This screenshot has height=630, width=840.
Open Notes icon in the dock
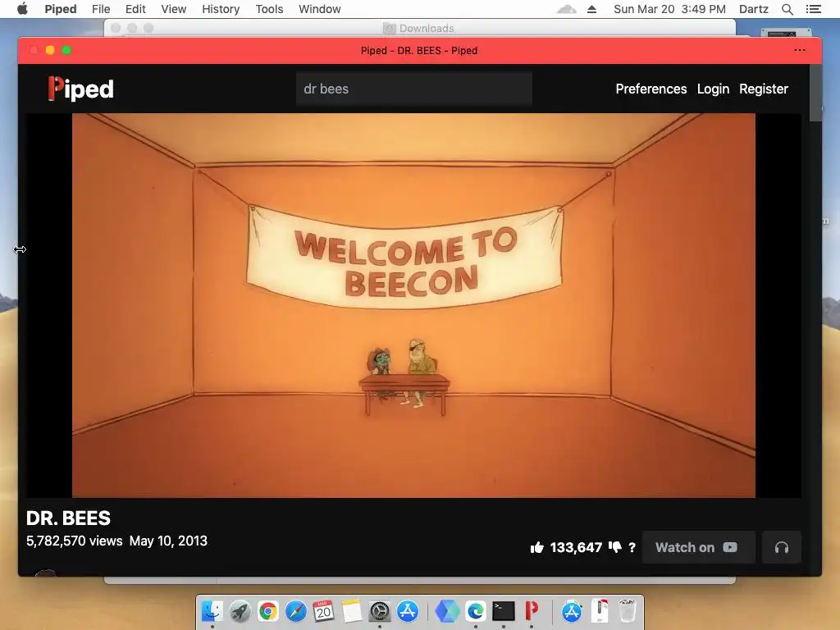351,610
